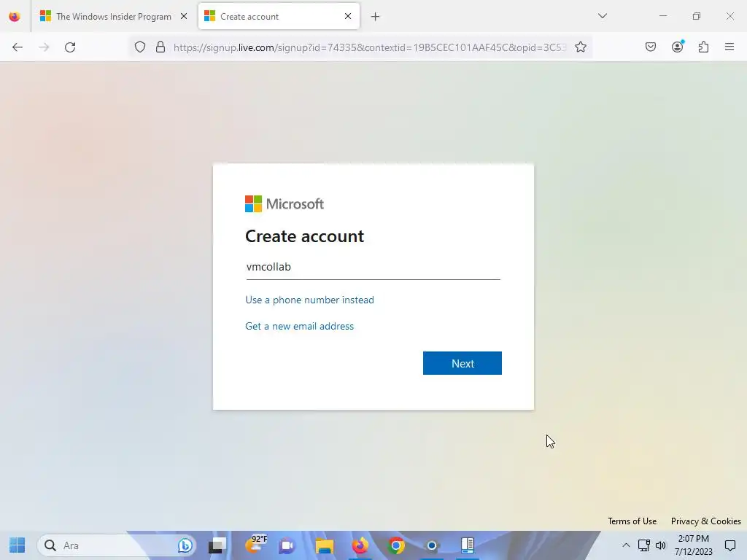
Task: Open the tracking protection shield icon
Action: [139, 47]
